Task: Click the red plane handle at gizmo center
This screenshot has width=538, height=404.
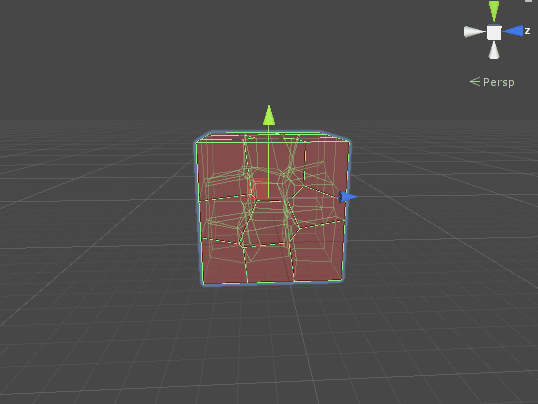Action: point(260,188)
